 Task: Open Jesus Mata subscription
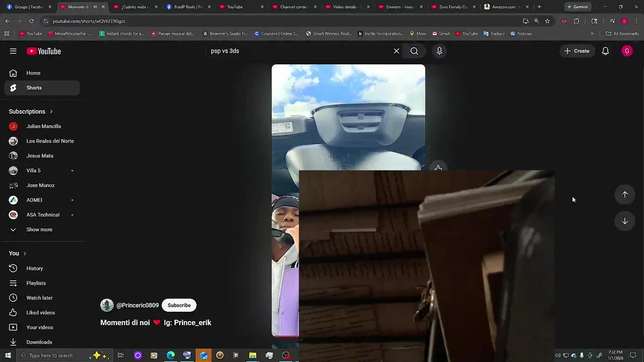point(42,156)
